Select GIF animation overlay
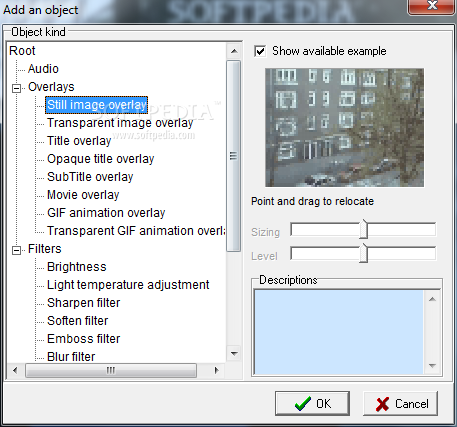The width and height of the screenshot is (457, 427). (106, 213)
